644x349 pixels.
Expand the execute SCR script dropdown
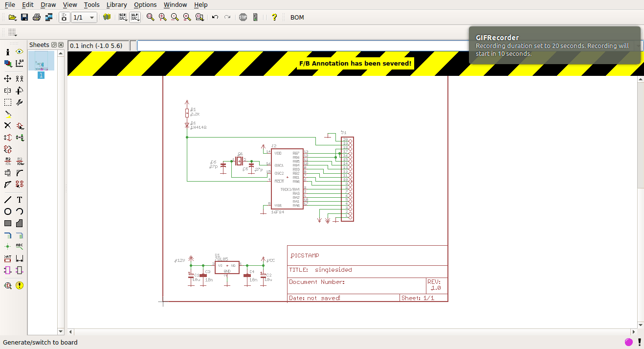[x=123, y=17]
